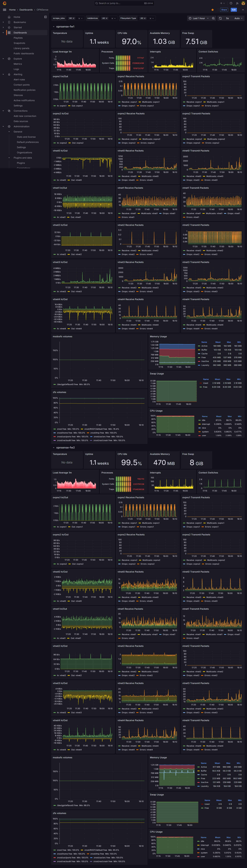Click color swatch of 'system' in fw2 CPU Usage legend
The width and height of the screenshot is (247, 868).
[x=198, y=853]
